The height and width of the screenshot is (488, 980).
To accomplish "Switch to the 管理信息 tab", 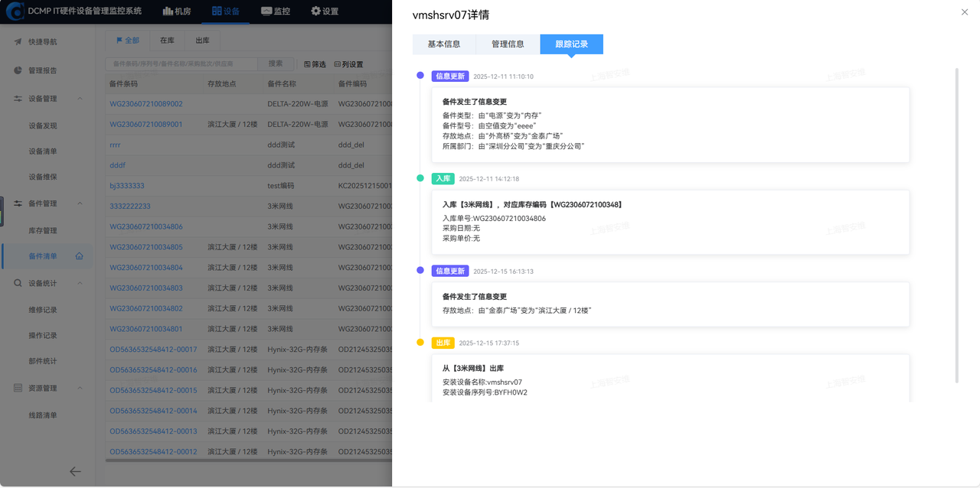I will pyautogui.click(x=508, y=44).
